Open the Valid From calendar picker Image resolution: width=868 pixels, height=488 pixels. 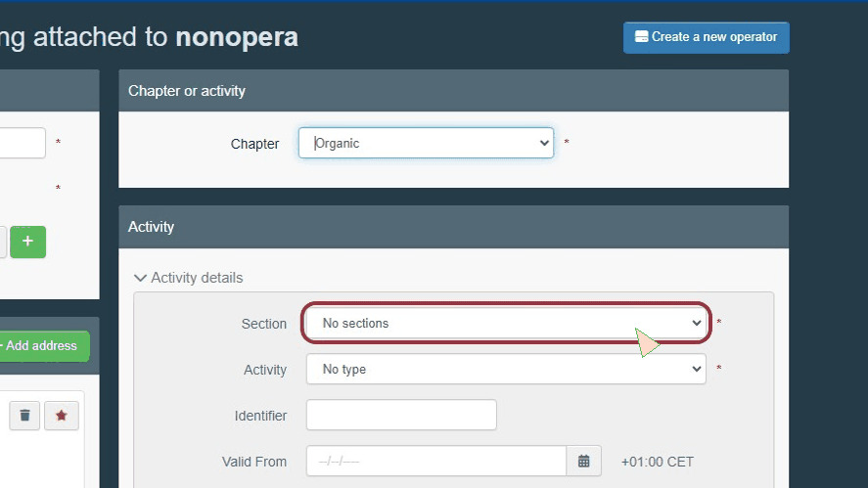[583, 461]
